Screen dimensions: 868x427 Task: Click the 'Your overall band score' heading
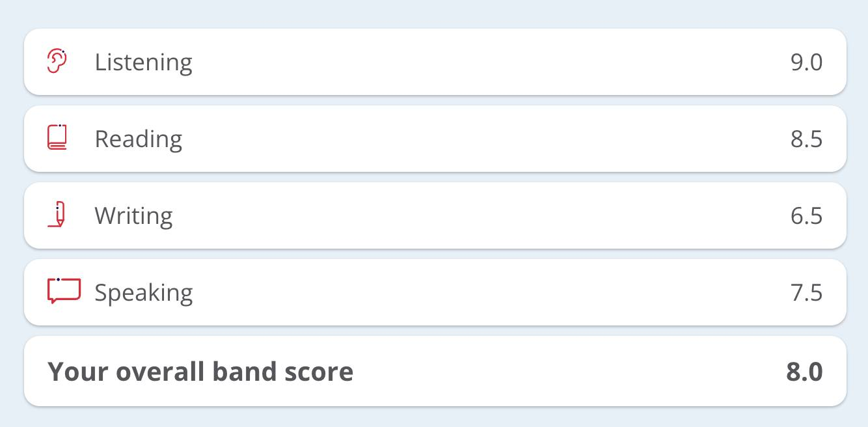click(x=200, y=371)
